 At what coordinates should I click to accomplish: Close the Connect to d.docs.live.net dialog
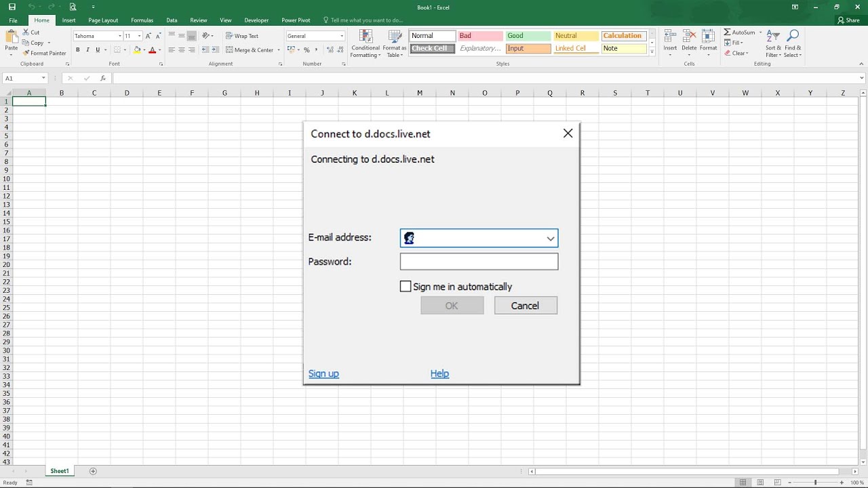coord(568,134)
